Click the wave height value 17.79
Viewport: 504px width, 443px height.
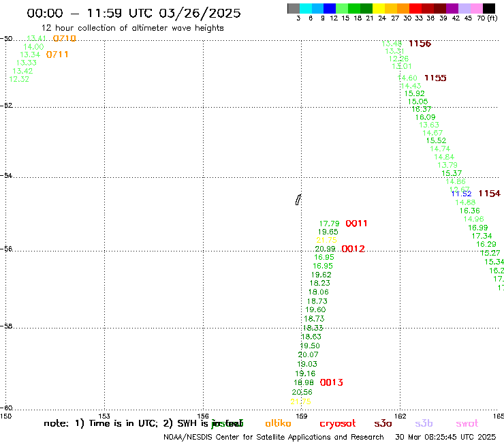point(329,224)
